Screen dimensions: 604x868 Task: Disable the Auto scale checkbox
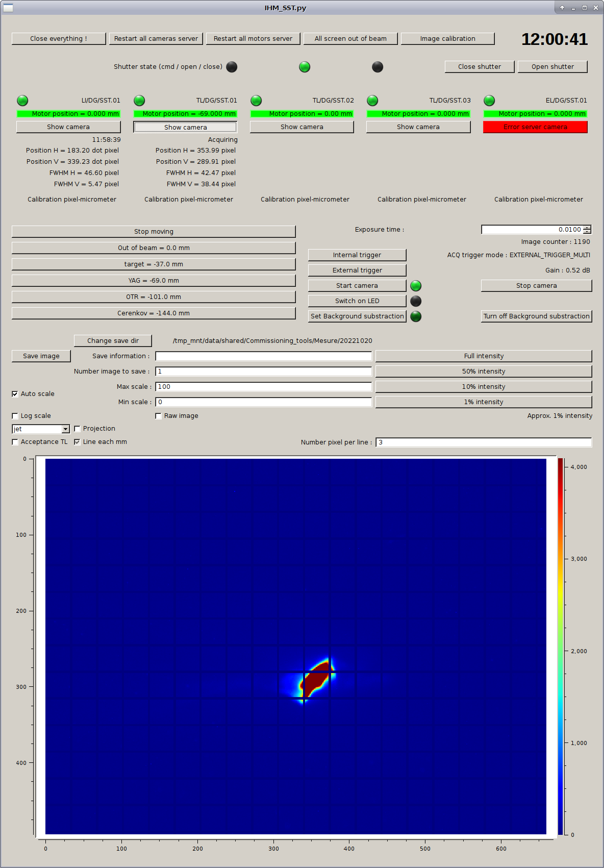[x=15, y=394]
